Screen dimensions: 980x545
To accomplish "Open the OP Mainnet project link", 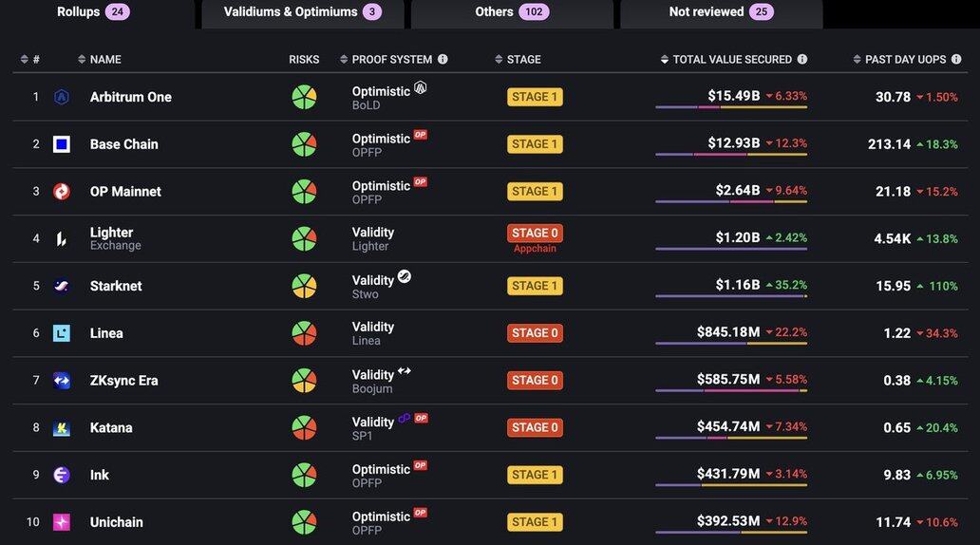I will pos(125,192).
